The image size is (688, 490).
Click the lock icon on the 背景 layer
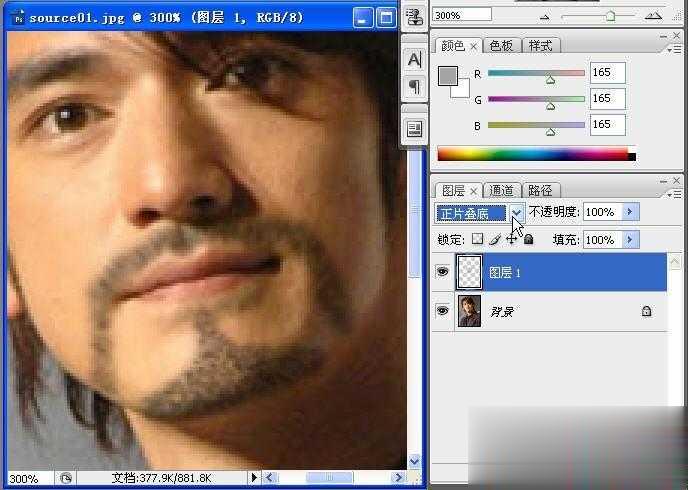(x=646, y=311)
